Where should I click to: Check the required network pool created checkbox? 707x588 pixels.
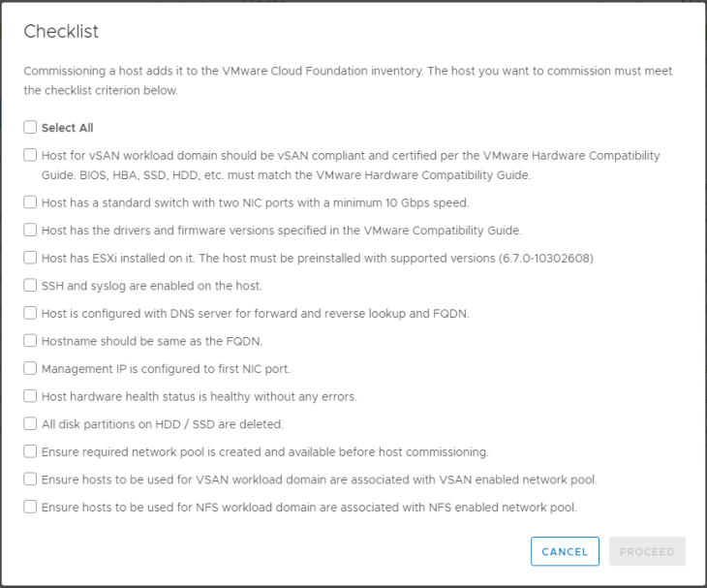coord(31,451)
